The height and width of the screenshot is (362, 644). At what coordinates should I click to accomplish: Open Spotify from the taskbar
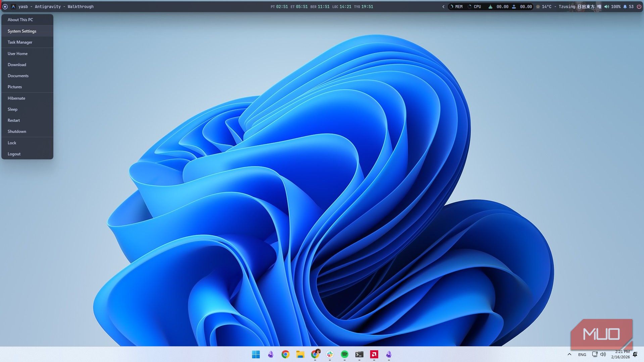tap(344, 354)
